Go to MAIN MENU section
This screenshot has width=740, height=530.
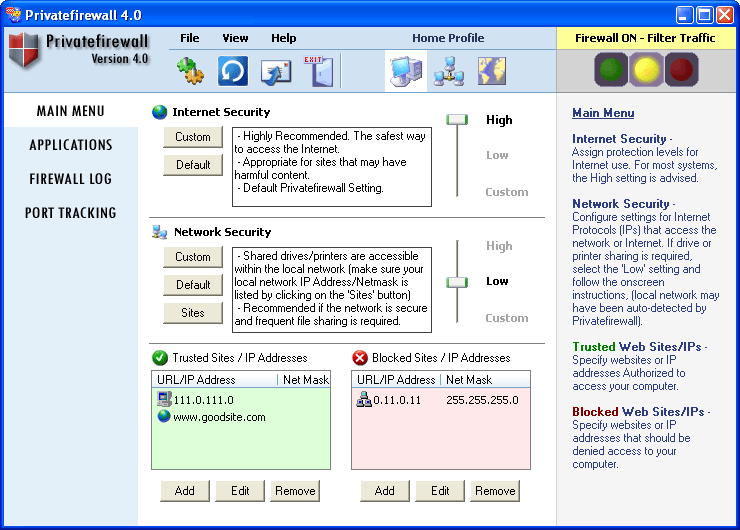tap(71, 111)
